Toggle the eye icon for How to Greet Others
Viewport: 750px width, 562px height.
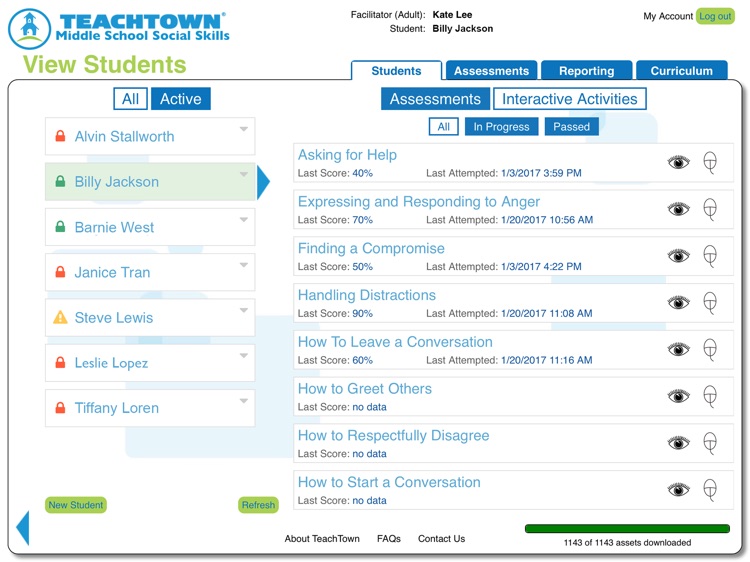coord(678,396)
